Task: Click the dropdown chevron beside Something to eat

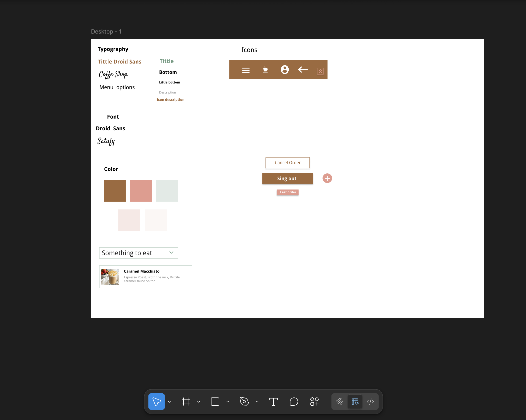Action: [171, 253]
